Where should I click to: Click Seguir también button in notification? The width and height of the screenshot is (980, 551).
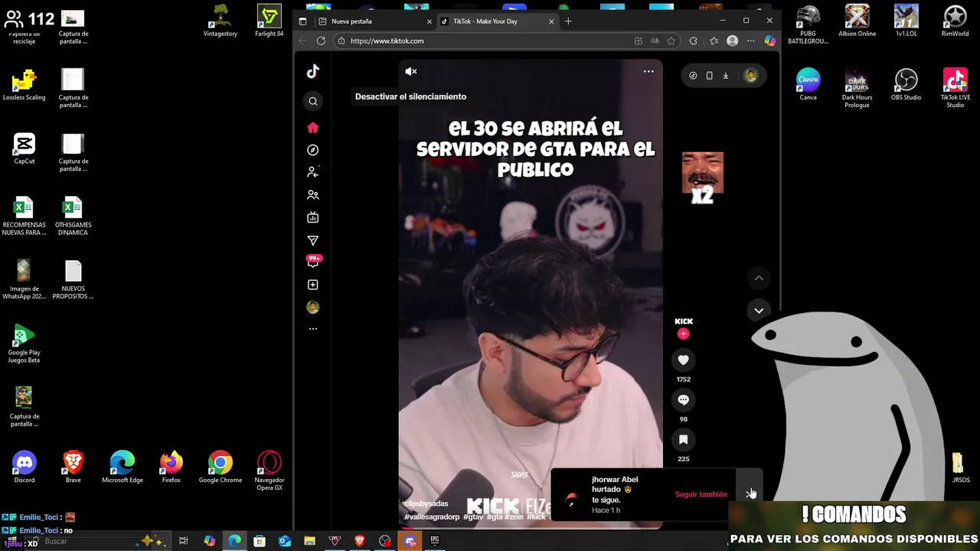(x=701, y=494)
